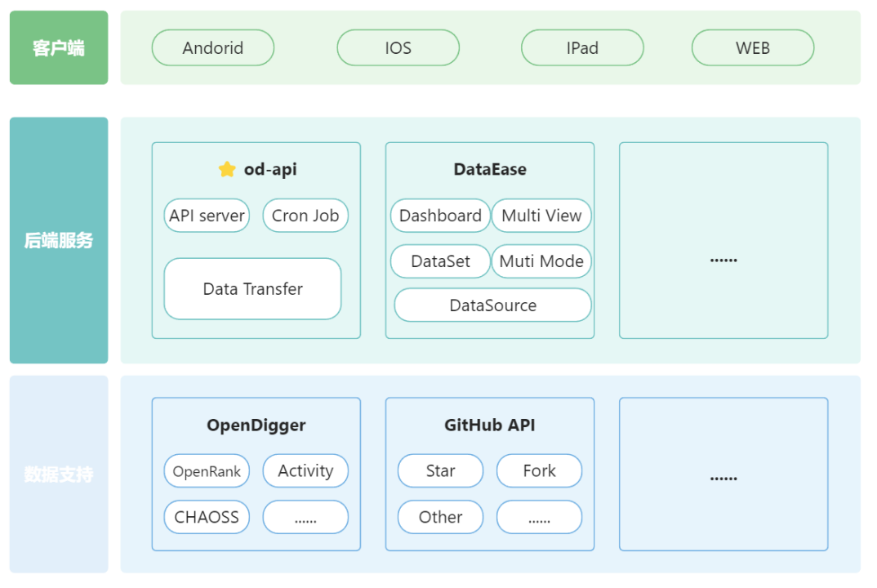Image resolution: width=877 pixels, height=588 pixels.
Task: Choose the Muti Mode module
Action: click(541, 261)
